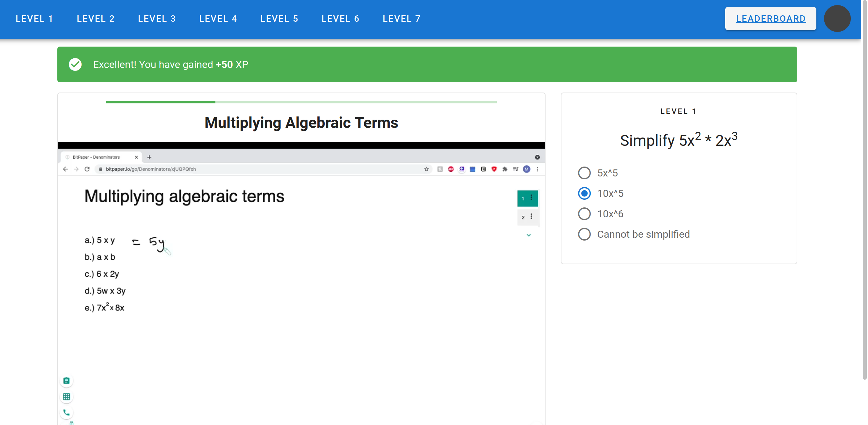Open the dark dropdown arrow in tab bar
The height and width of the screenshot is (425, 868).
pyautogui.click(x=537, y=157)
